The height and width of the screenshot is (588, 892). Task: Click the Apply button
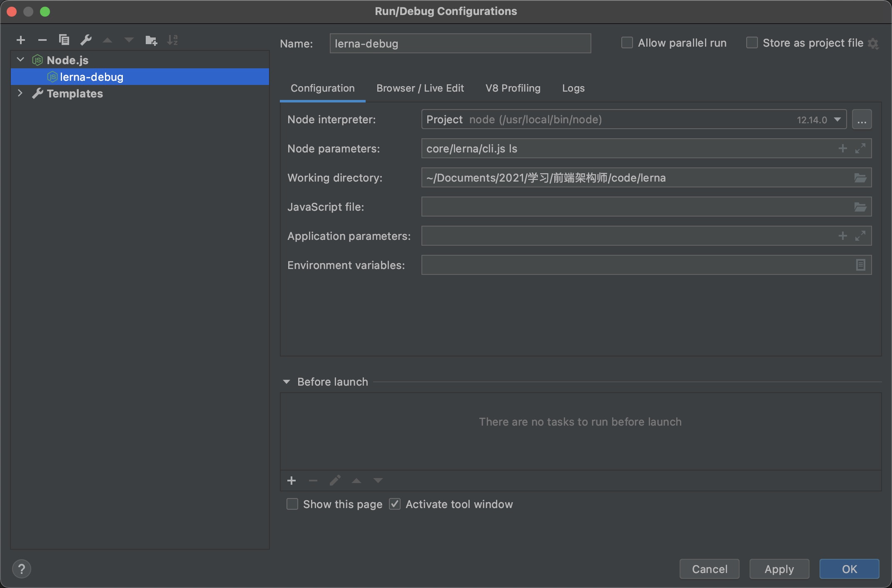(780, 569)
